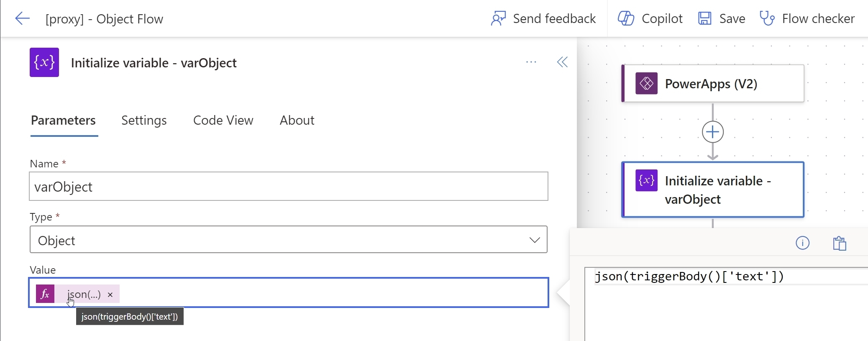Open Copilot from the top bar

pyautogui.click(x=650, y=18)
